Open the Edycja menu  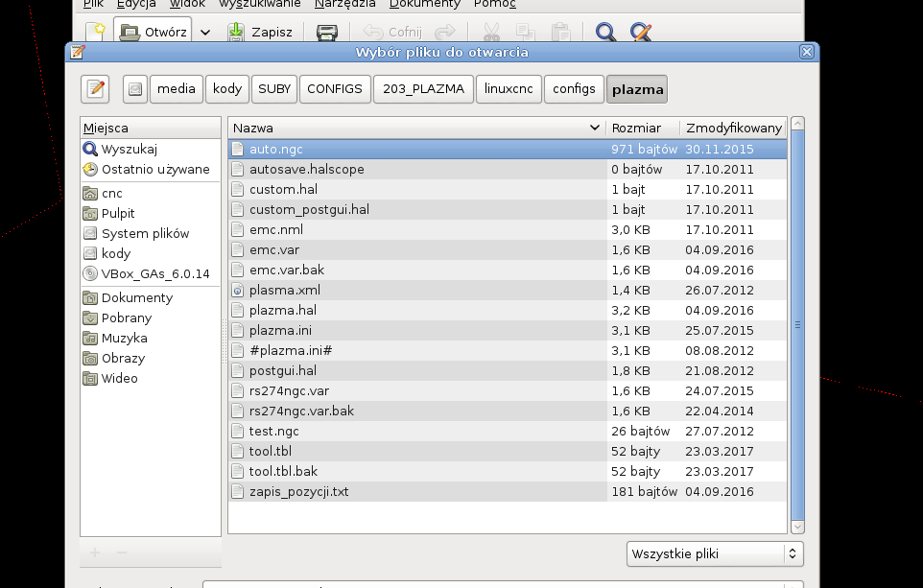tap(136, 4)
